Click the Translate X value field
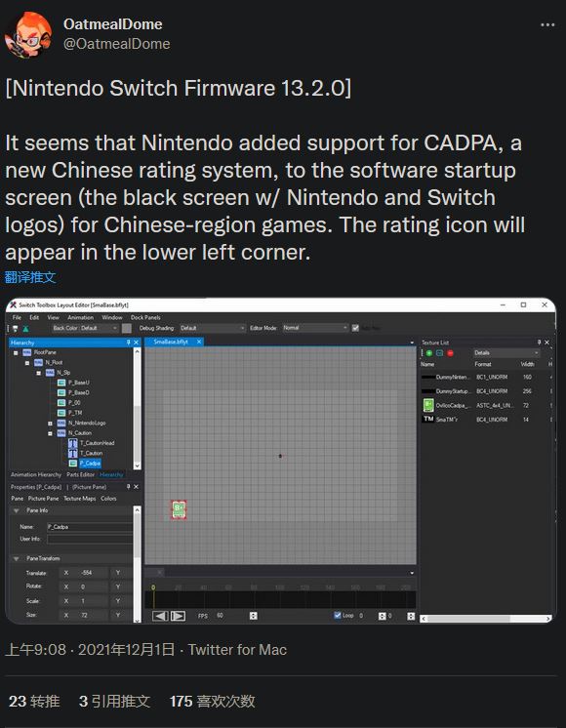The image size is (566, 728). tap(93, 573)
